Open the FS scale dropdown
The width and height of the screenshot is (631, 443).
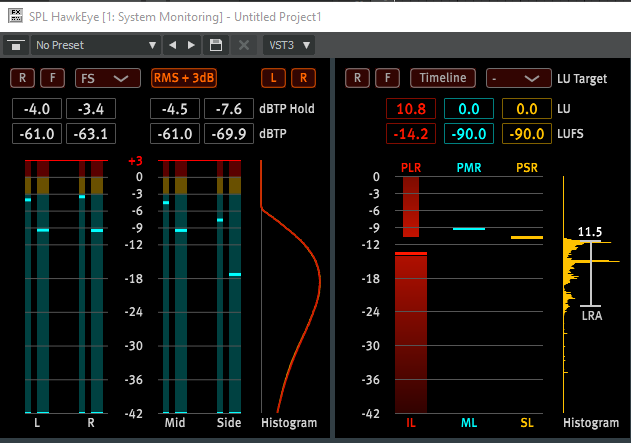pyautogui.click(x=108, y=78)
